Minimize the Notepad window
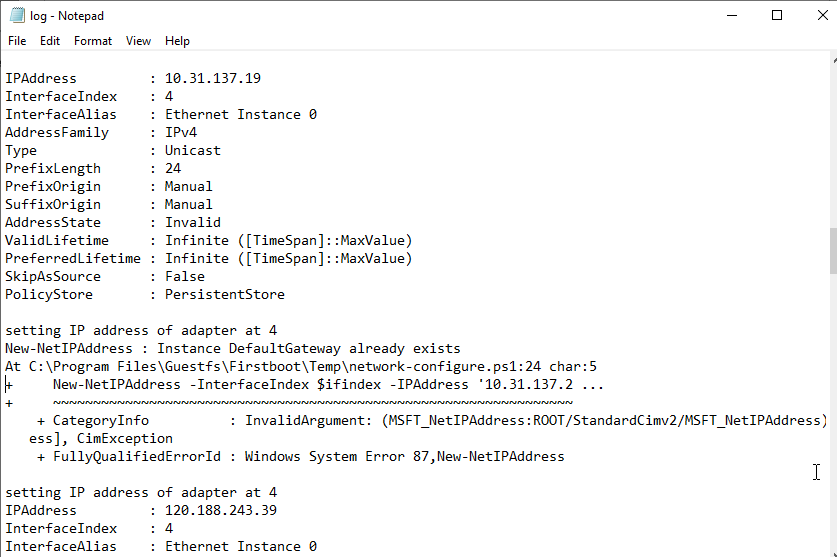The height and width of the screenshot is (557, 837). [729, 15]
